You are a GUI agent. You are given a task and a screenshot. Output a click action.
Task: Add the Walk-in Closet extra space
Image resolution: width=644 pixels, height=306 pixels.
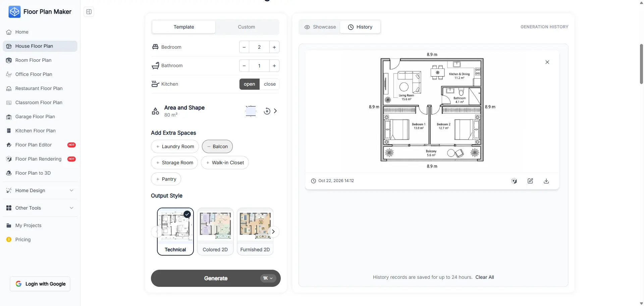225,163
